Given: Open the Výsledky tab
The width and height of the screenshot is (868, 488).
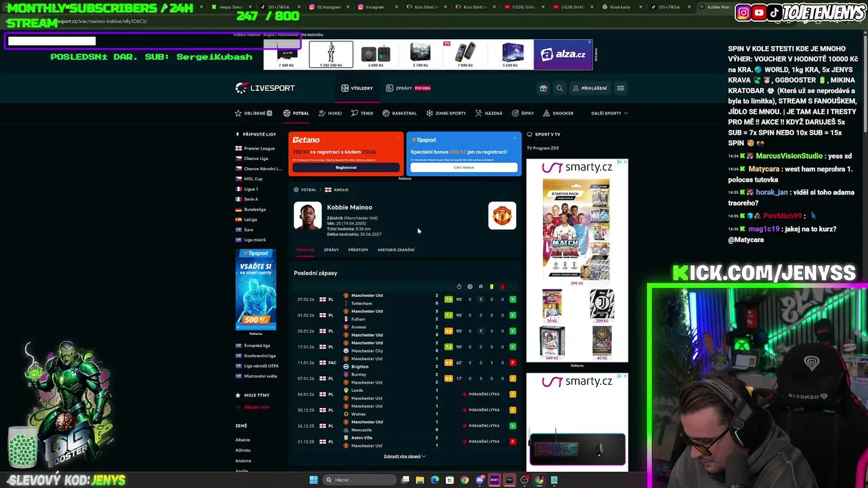Looking at the screenshot, I should (357, 88).
